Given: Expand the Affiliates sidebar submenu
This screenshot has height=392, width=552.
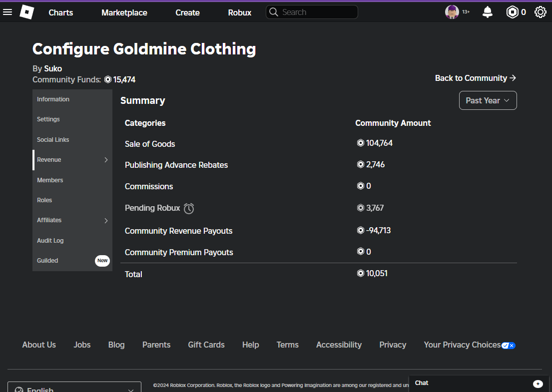Looking at the screenshot, I should (x=106, y=220).
